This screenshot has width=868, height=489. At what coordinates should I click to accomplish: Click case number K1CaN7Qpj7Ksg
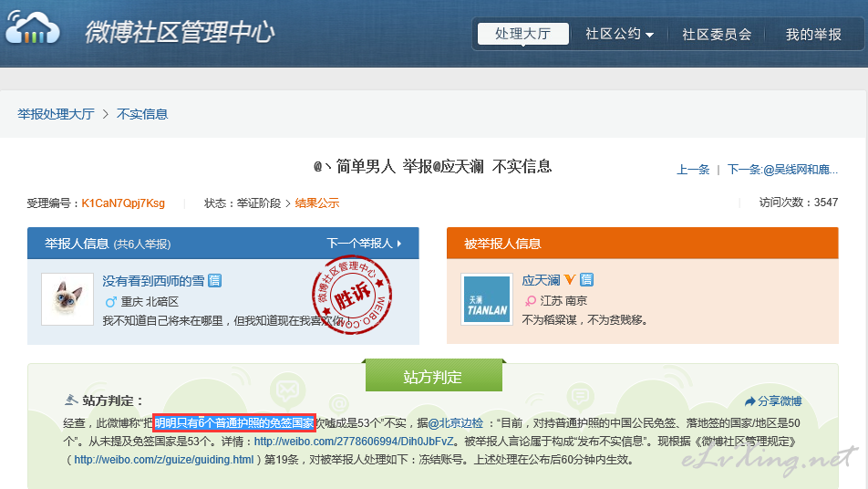pos(123,203)
